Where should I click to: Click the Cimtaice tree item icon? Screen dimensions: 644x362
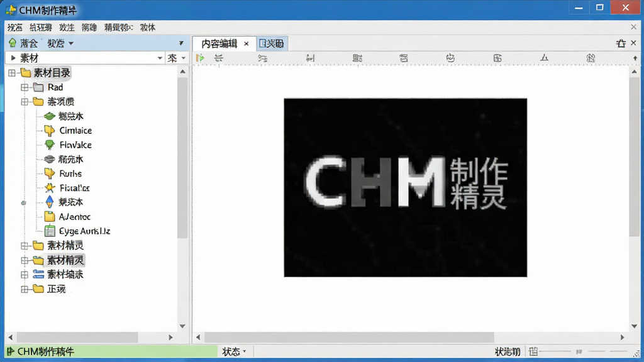pos(50,131)
